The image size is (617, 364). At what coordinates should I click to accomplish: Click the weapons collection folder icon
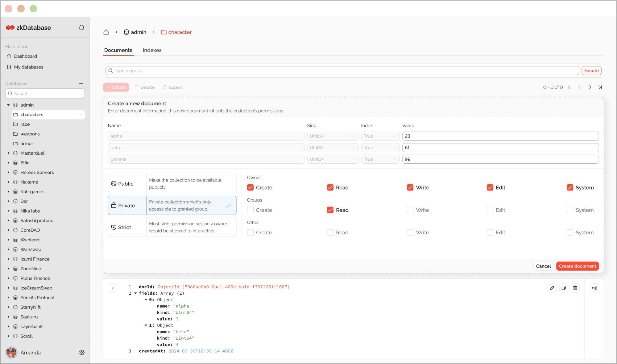[15, 134]
